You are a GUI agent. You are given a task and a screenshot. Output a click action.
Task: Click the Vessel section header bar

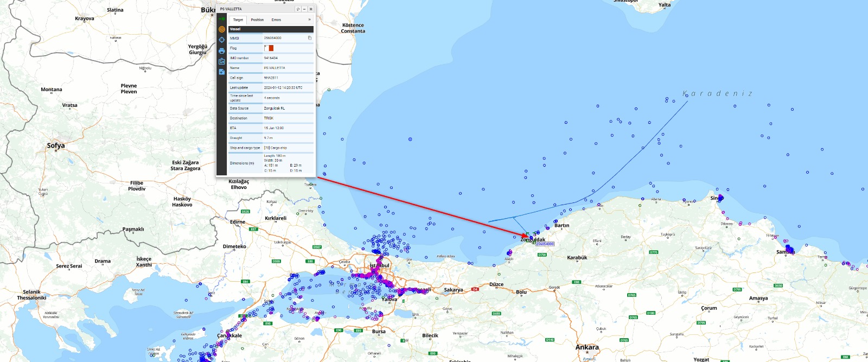pyautogui.click(x=271, y=29)
